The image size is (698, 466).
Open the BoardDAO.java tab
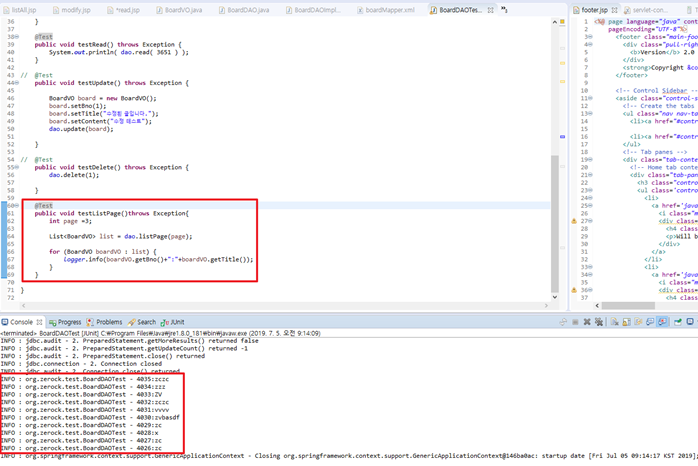pyautogui.click(x=244, y=10)
